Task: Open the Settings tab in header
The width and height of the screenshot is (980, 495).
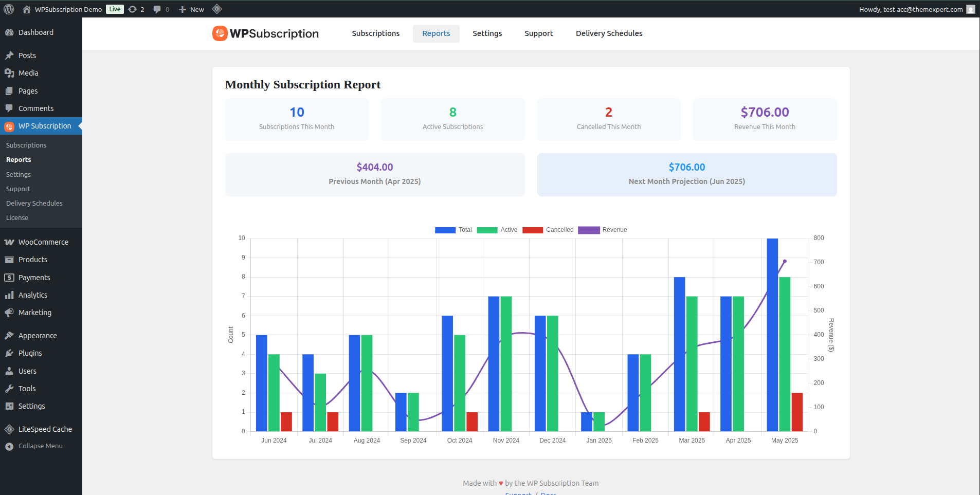Action: tap(487, 33)
